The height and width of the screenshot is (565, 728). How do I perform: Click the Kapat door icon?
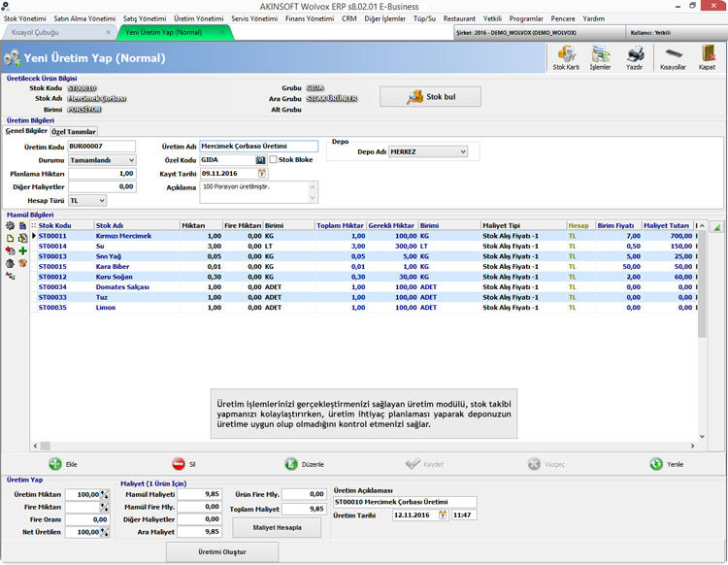tap(707, 57)
